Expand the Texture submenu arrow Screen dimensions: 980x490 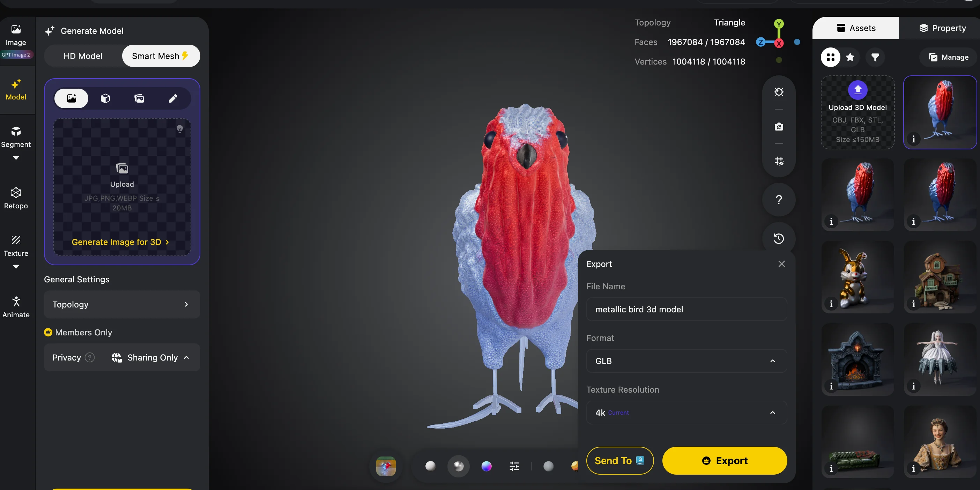tap(16, 266)
